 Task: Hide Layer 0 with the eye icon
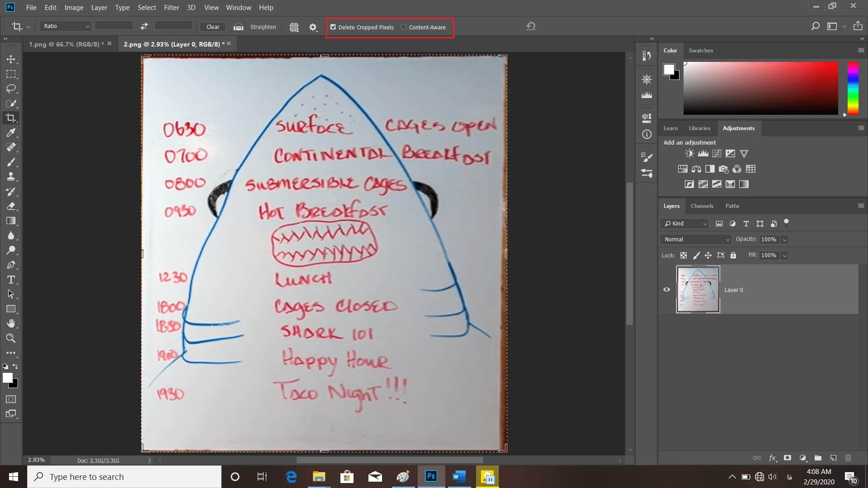pos(666,290)
